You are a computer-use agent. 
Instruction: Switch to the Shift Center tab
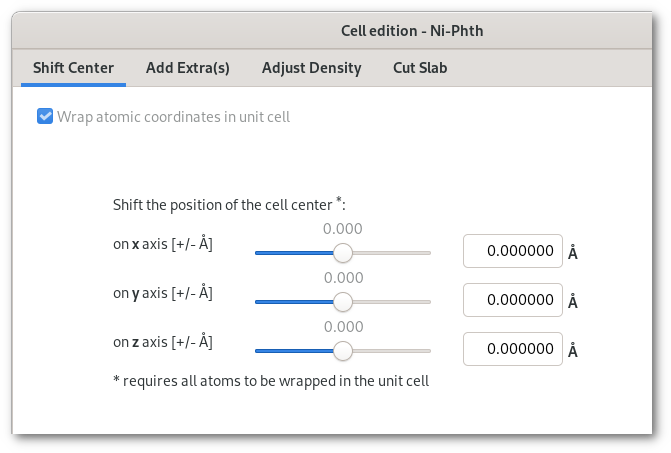pos(73,68)
